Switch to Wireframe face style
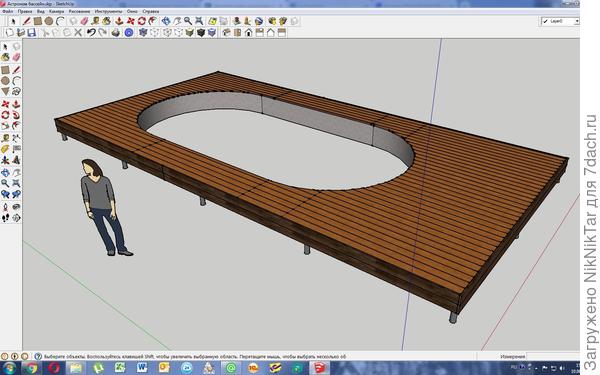 click(167, 33)
